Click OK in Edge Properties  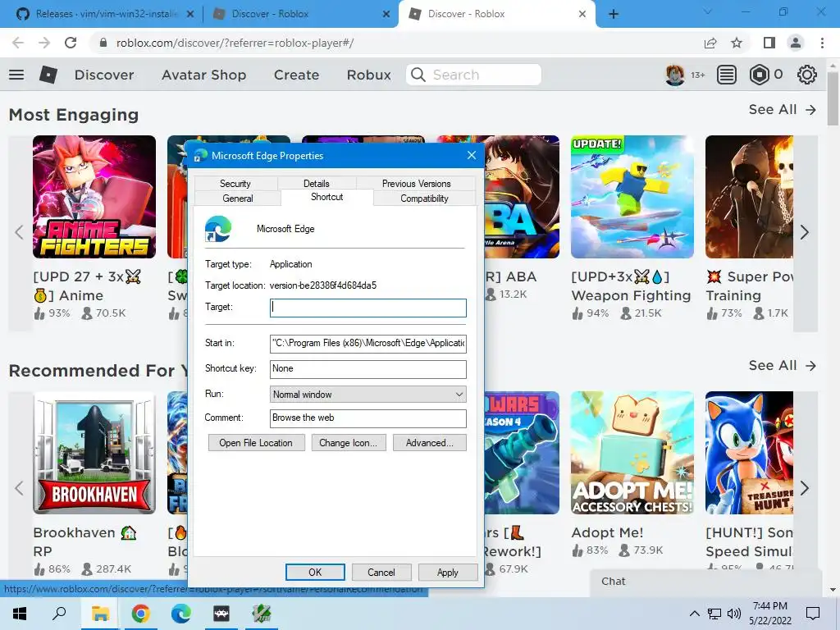pyautogui.click(x=315, y=572)
